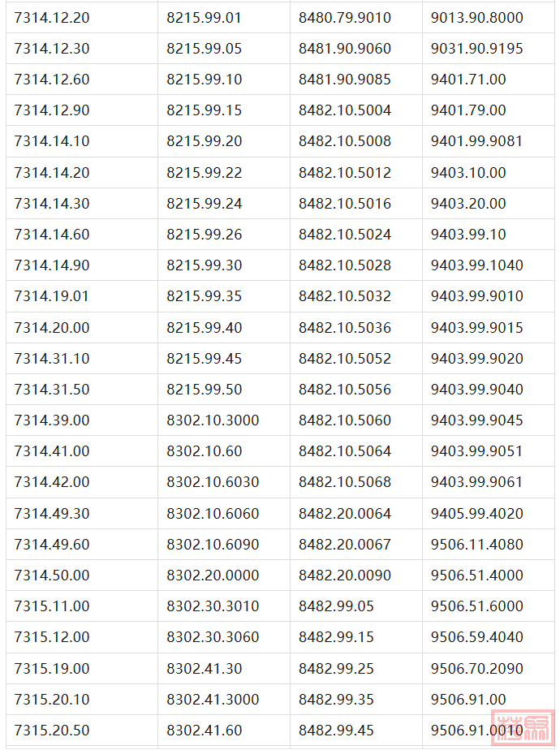This screenshot has width=560, height=750.
Task: Select the cell containing 7314.12.20
Action: tap(52, 18)
